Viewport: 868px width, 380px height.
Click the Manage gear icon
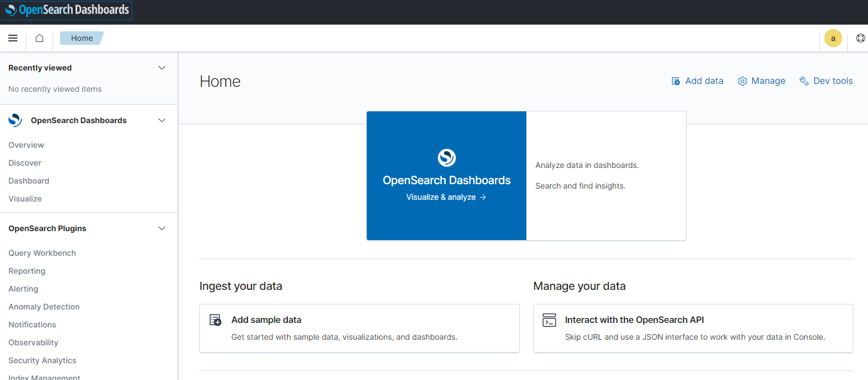click(743, 81)
